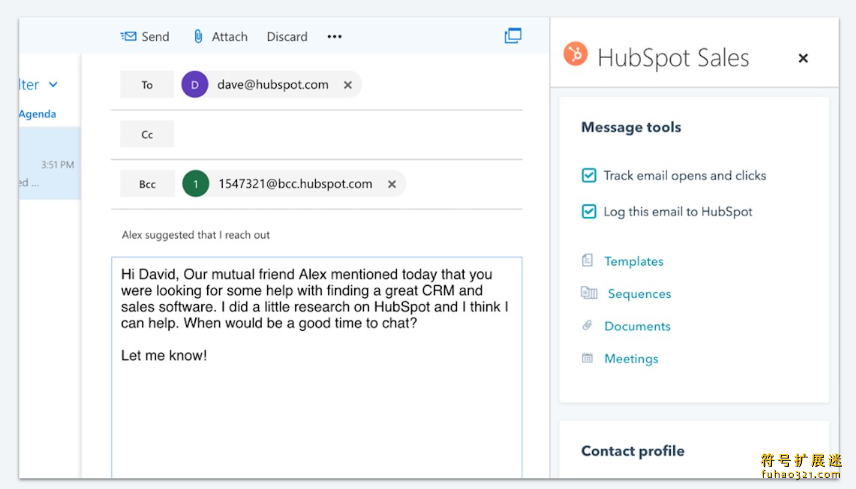Click the To recipients button
This screenshot has height=489, width=856.
[147, 85]
